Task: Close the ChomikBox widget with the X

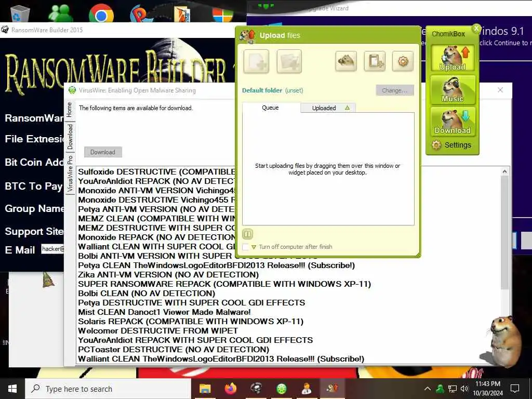Action: [476, 29]
